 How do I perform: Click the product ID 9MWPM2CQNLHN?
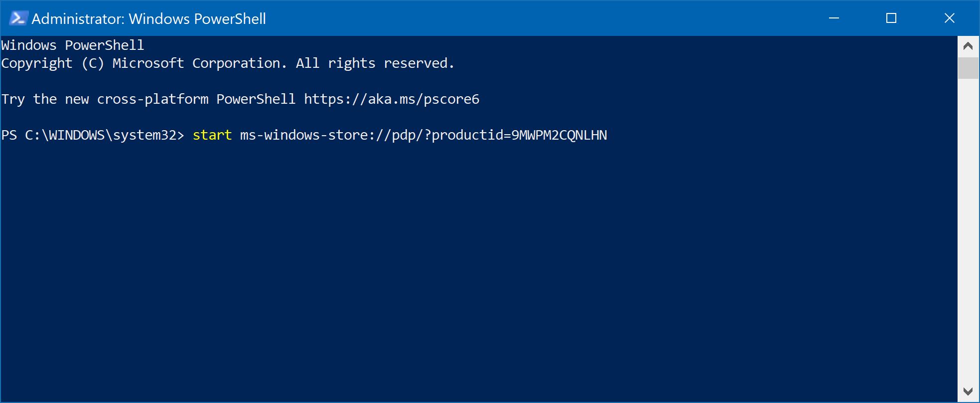pyautogui.click(x=560, y=135)
